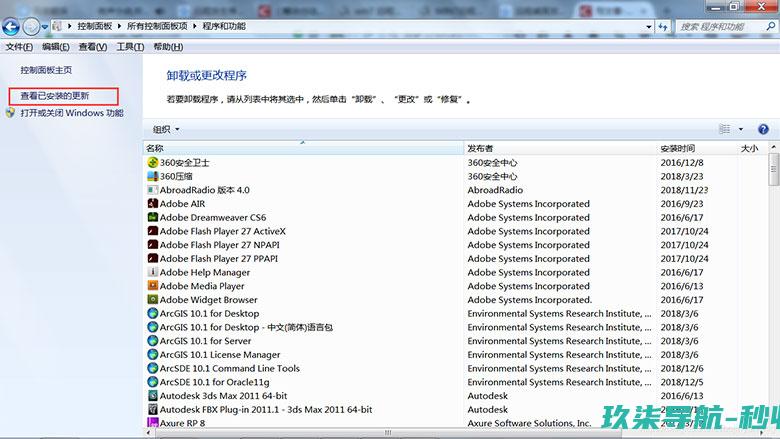Select Adobe Flash Player 27 ActiveX icon
This screenshot has height=439, width=780.
point(153,231)
